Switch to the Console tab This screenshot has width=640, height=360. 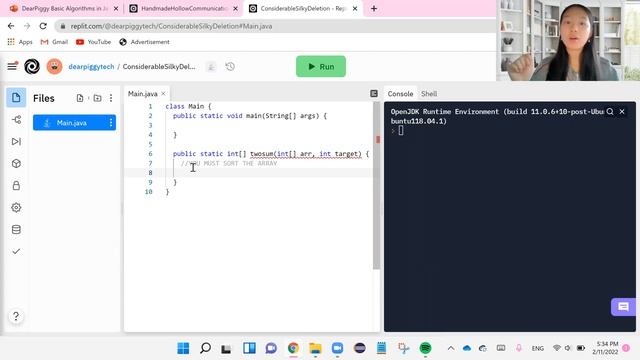click(400, 94)
